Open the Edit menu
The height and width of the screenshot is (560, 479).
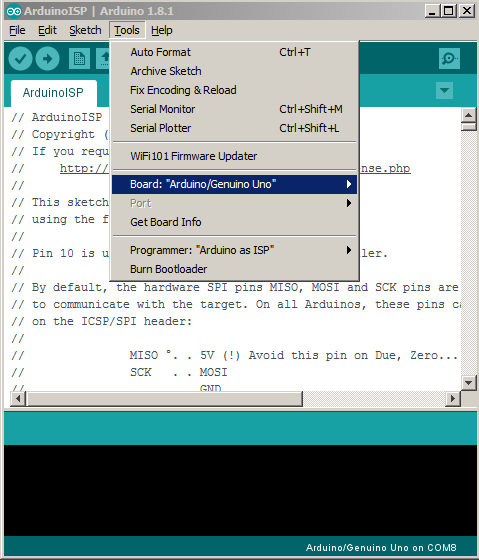click(47, 30)
